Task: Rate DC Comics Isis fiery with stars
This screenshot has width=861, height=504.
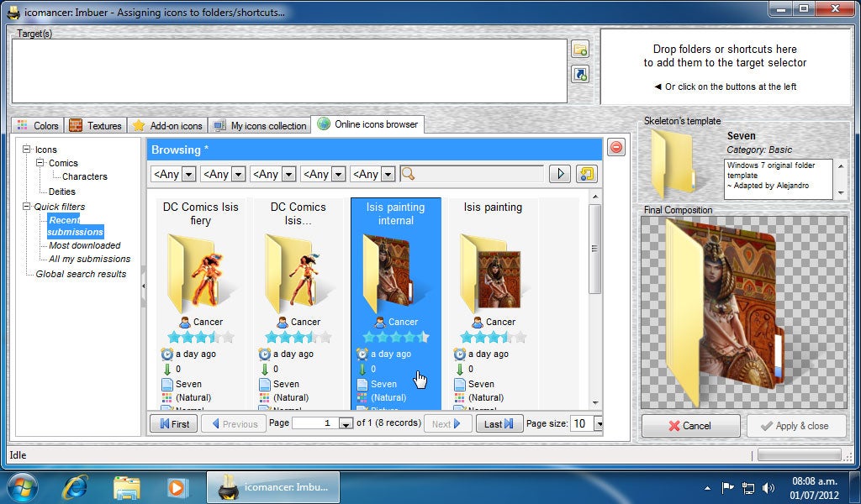Action: click(x=201, y=337)
